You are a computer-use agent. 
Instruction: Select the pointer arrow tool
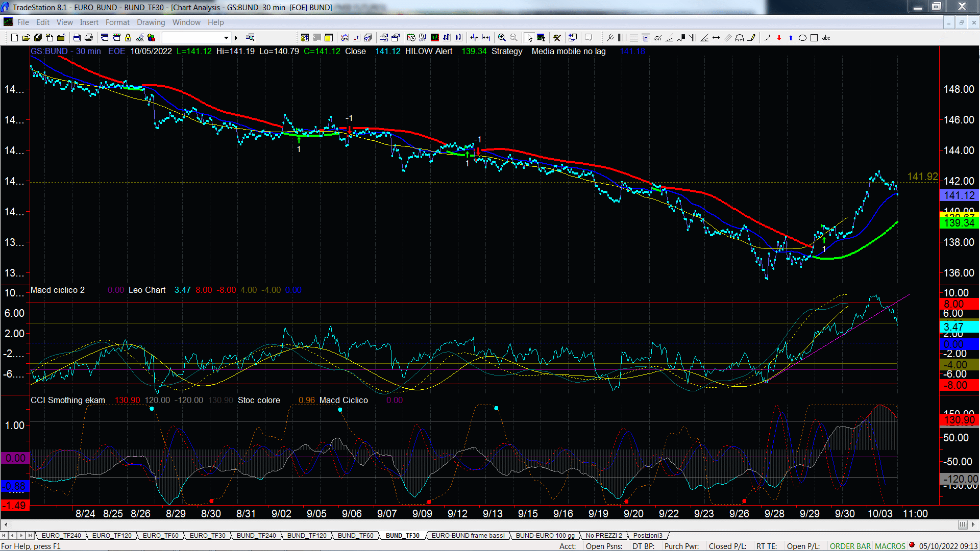pyautogui.click(x=529, y=38)
